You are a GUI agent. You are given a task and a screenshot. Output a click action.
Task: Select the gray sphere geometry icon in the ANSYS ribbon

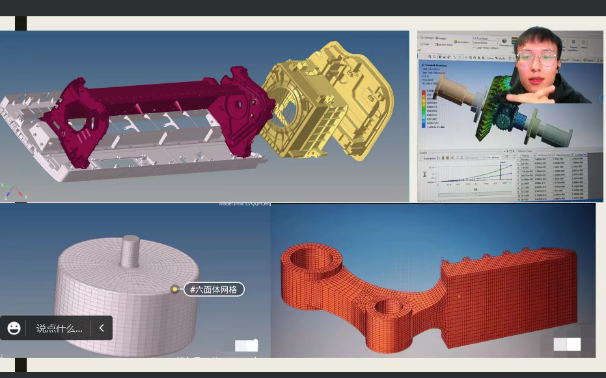click(x=504, y=41)
